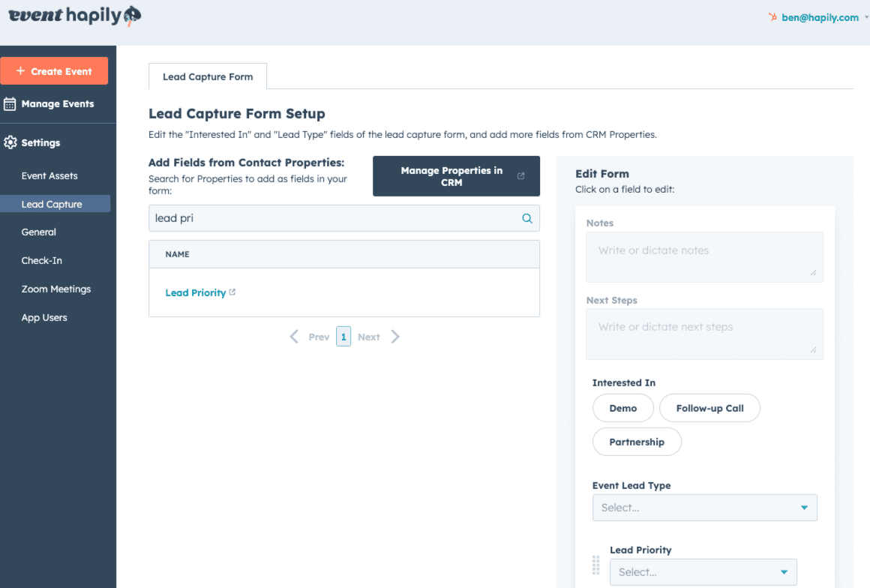Grab the Lead Priority drag handle
Viewport: 870px width, 588px height.
tap(596, 565)
